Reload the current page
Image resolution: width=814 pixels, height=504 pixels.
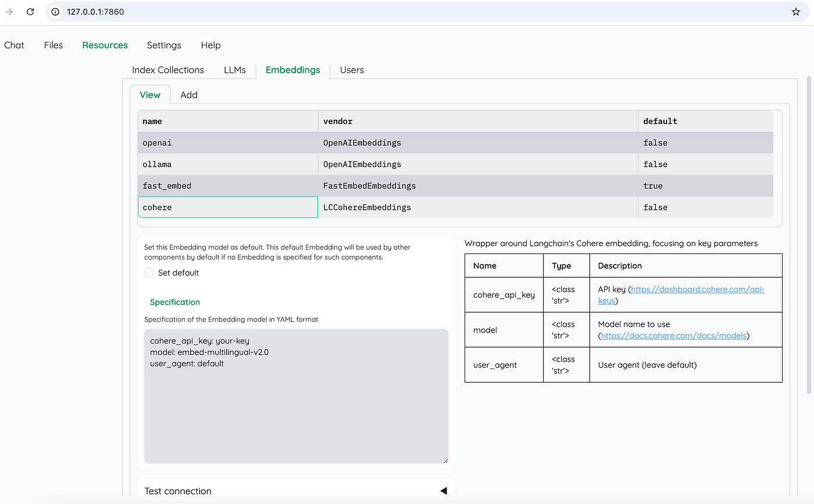(x=30, y=12)
